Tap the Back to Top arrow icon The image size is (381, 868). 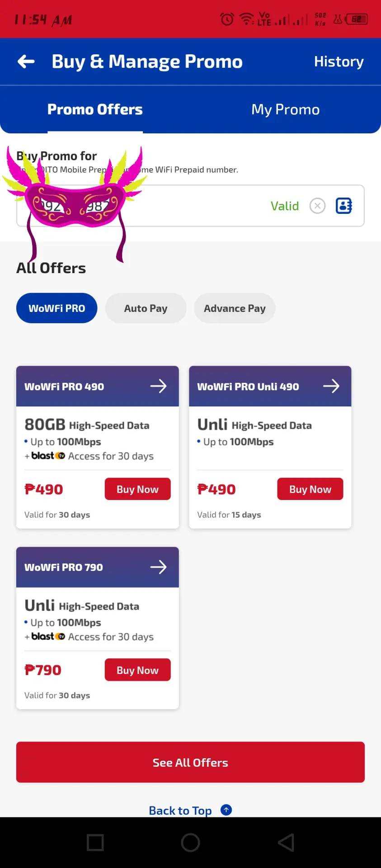point(226,810)
